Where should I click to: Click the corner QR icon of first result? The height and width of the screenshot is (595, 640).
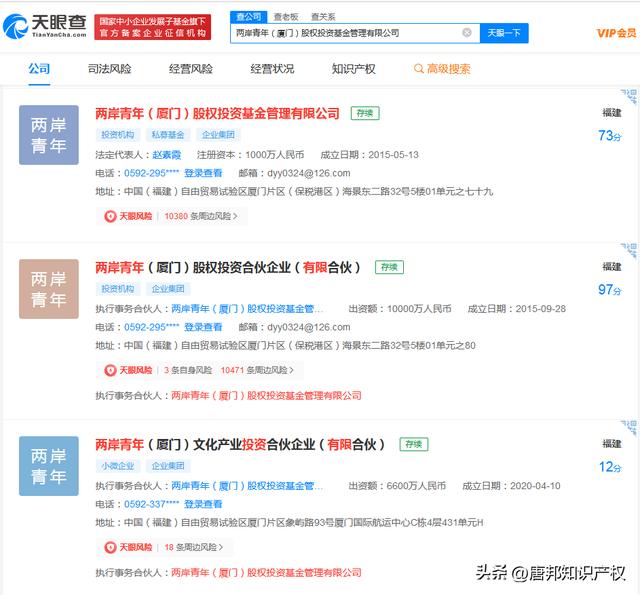[629, 97]
